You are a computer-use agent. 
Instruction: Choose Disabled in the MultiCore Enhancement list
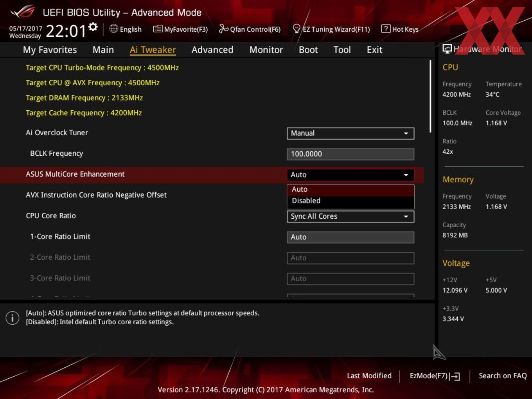coord(350,201)
